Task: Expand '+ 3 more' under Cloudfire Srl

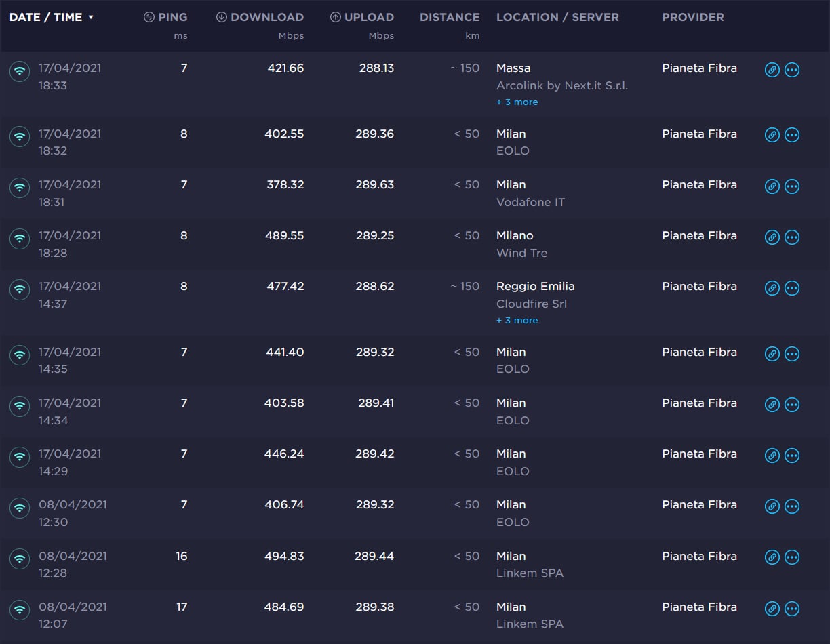Action: pyautogui.click(x=517, y=321)
